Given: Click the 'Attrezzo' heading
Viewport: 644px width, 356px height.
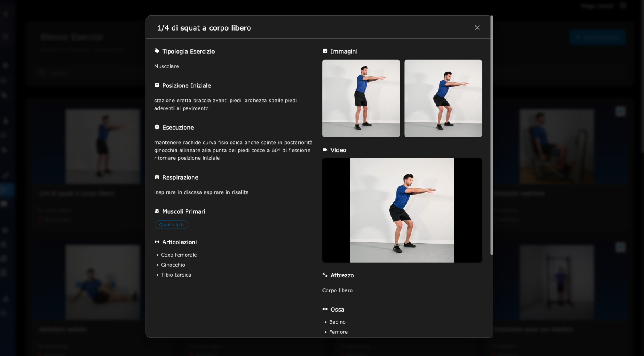Looking at the screenshot, I should (342, 275).
